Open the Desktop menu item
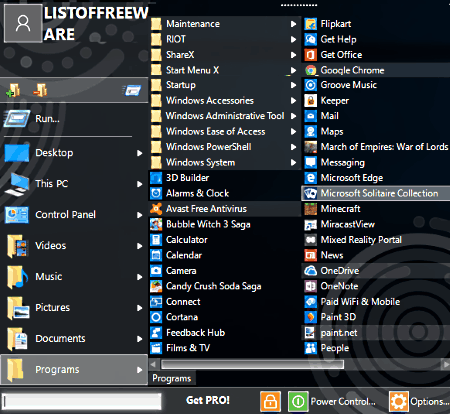Screen dimensions: 450x414 click(74, 153)
